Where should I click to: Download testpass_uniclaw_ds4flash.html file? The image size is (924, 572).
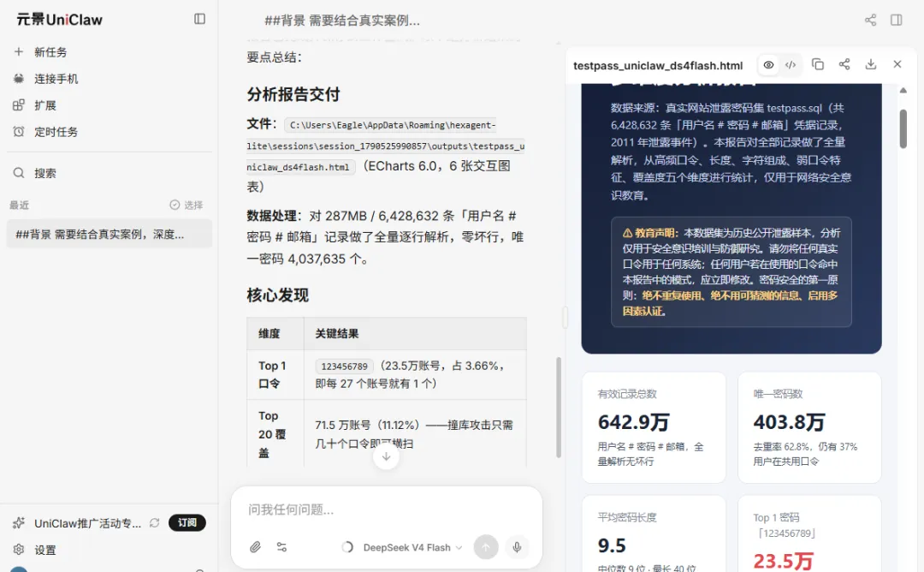pos(870,64)
